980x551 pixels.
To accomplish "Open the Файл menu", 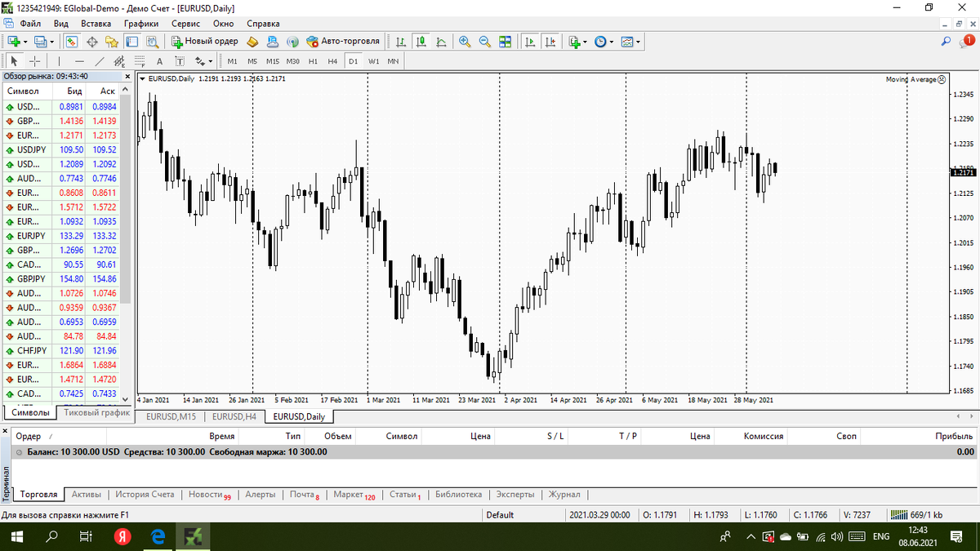I will [30, 24].
